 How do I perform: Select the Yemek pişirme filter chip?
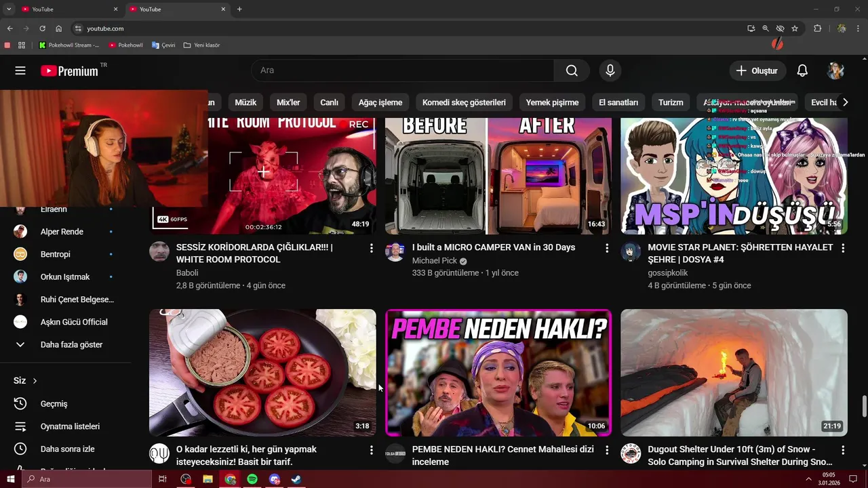tap(552, 102)
